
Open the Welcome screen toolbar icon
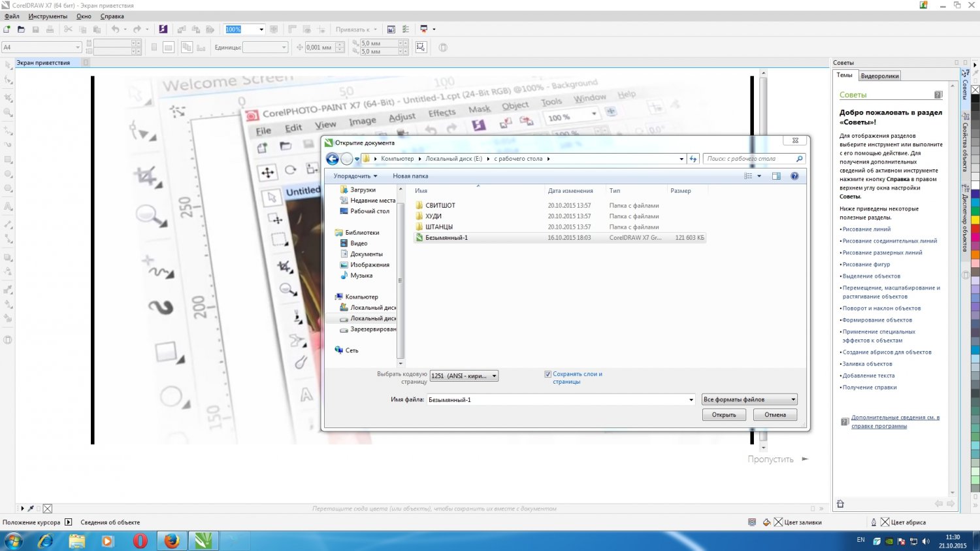[391, 29]
